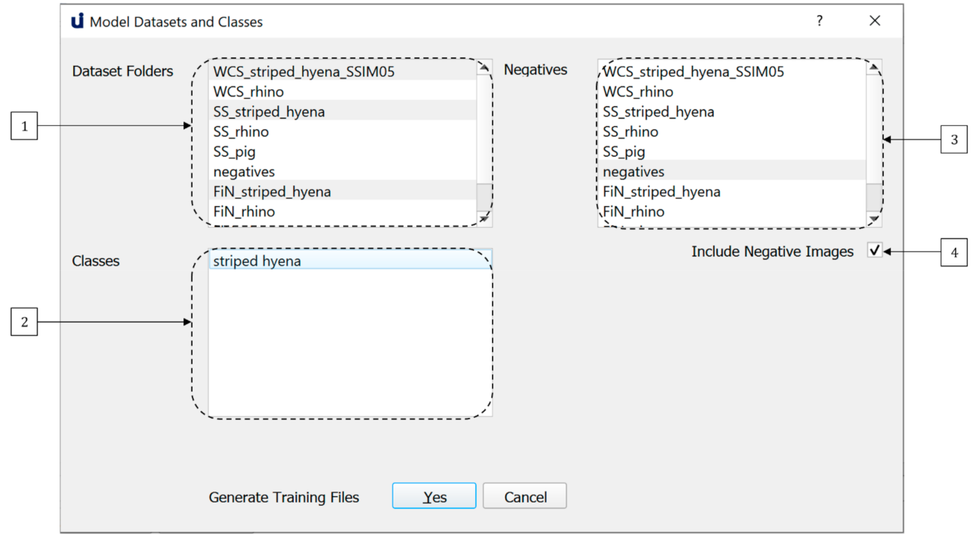The image size is (980, 535).
Task: Pick FiN_rhino in the Negatives list
Action: click(634, 212)
